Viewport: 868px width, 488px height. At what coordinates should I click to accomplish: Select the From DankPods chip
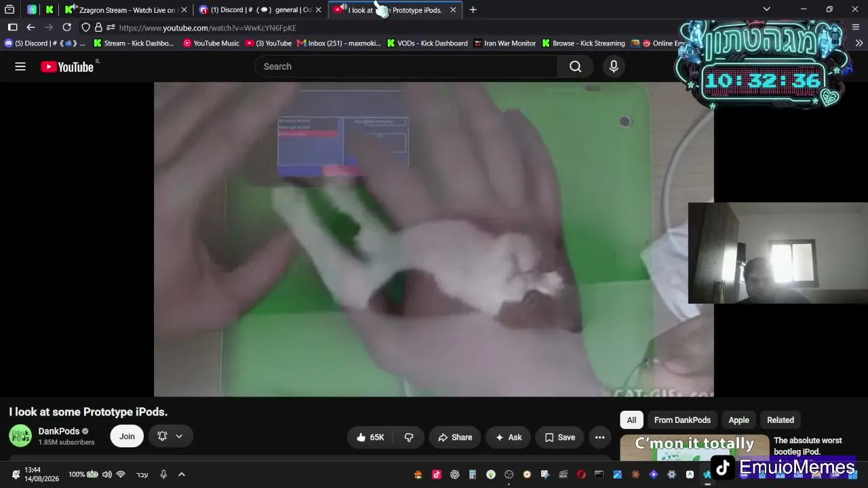(x=682, y=420)
